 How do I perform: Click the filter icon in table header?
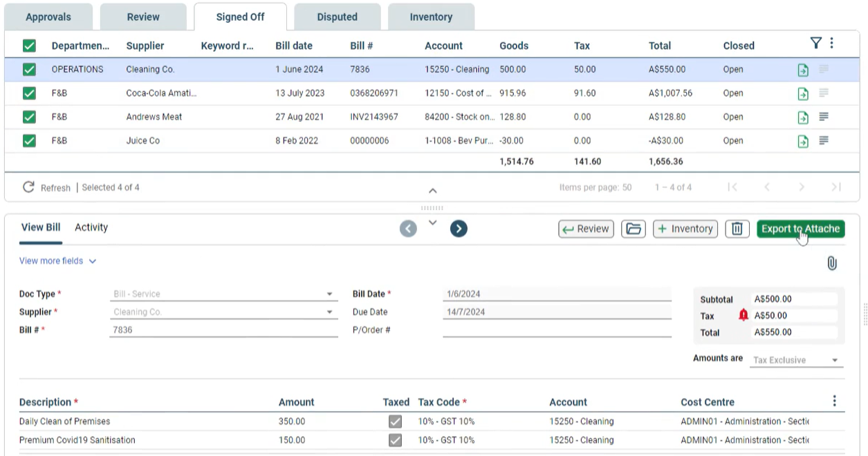pyautogui.click(x=816, y=44)
